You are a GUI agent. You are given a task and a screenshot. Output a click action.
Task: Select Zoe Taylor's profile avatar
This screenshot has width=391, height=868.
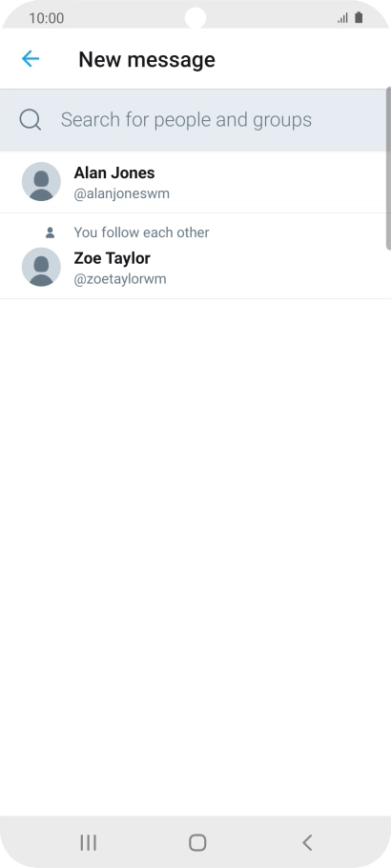coord(41,267)
